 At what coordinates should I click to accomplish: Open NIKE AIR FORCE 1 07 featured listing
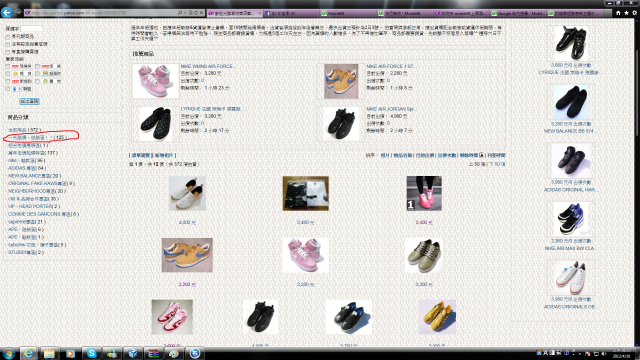(391, 66)
